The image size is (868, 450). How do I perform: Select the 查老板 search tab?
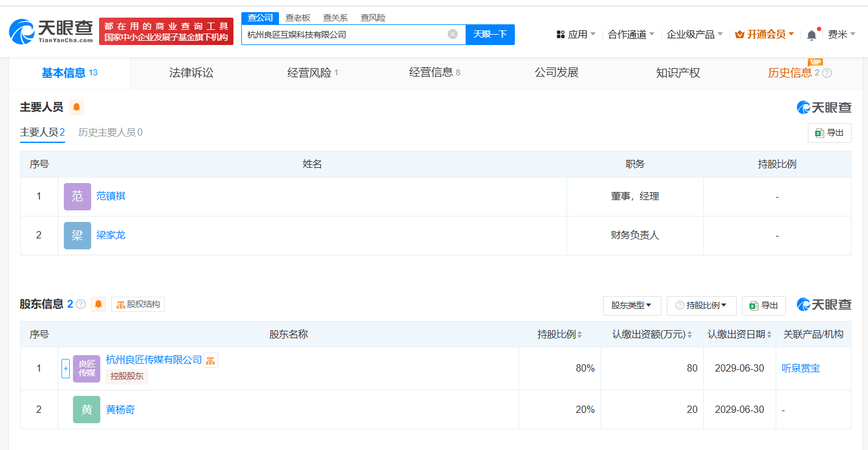click(298, 18)
